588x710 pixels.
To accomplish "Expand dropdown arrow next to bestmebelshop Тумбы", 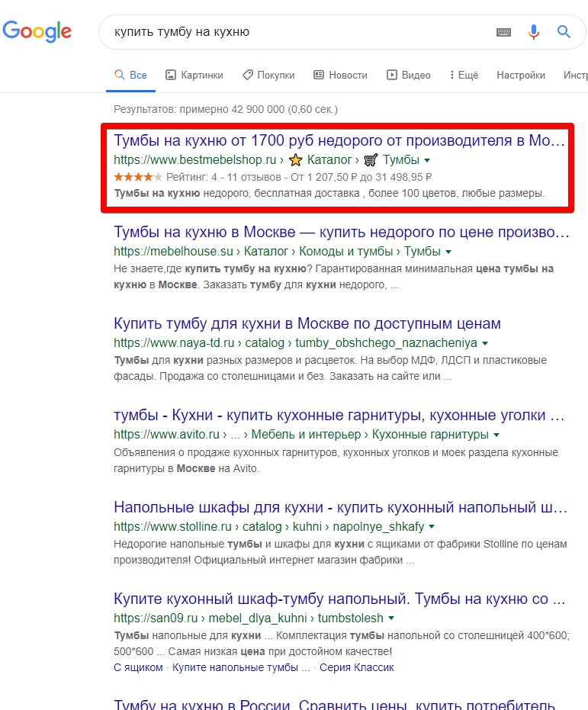I will (427, 161).
